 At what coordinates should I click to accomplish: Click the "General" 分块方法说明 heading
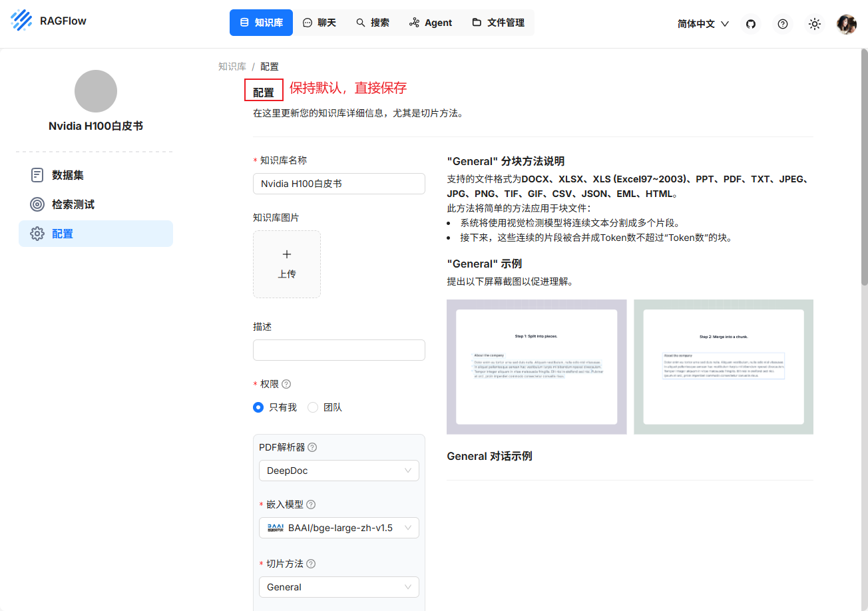click(x=506, y=161)
